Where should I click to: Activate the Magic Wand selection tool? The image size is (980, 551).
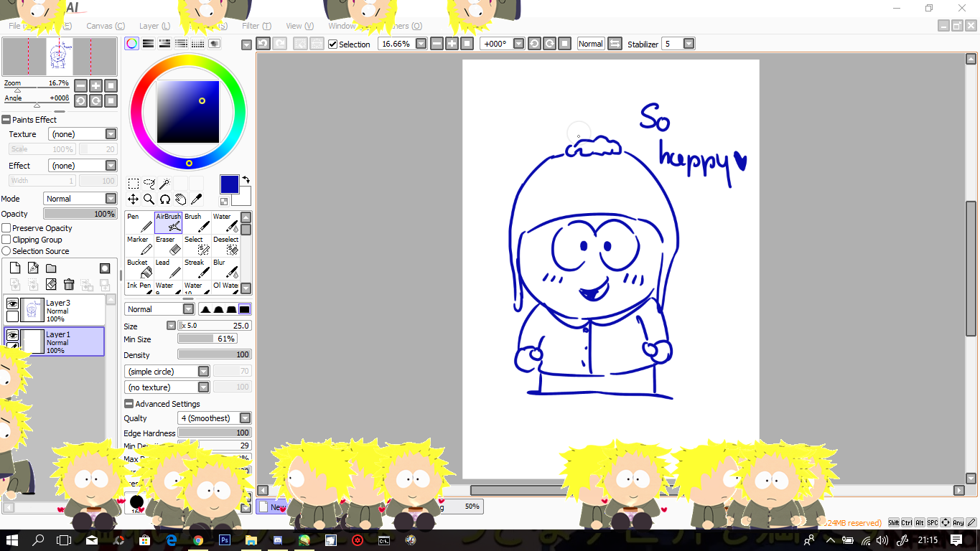[163, 184]
